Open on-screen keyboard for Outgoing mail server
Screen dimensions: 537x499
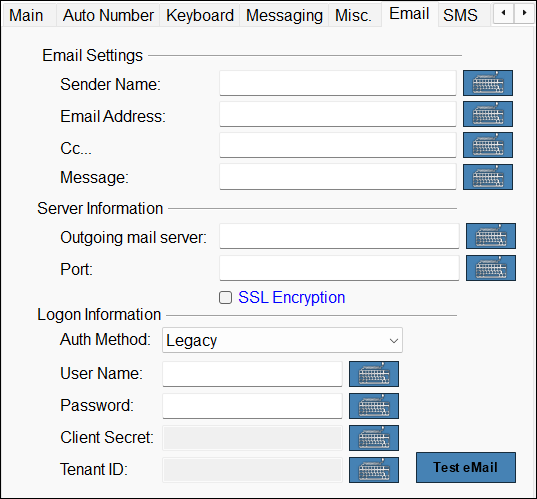tap(491, 236)
